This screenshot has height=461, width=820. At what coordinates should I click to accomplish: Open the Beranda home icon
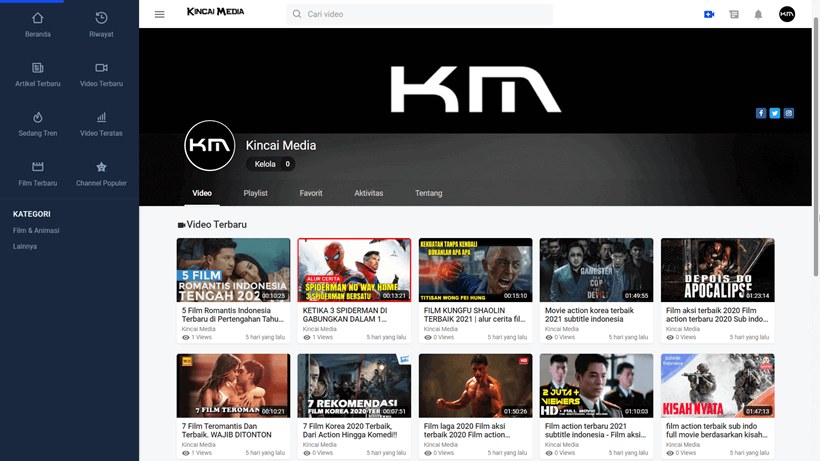(38, 18)
